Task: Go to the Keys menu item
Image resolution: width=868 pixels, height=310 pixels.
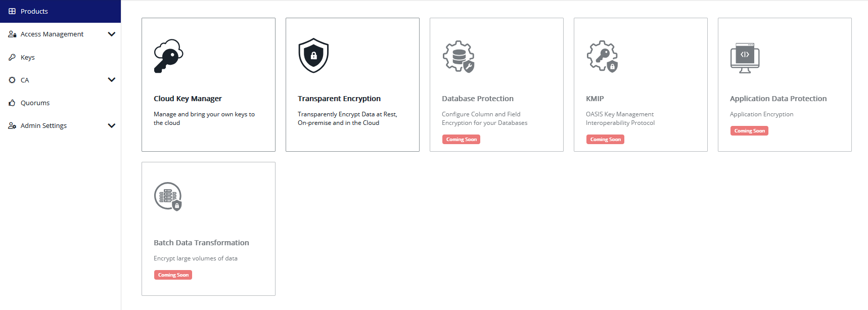Action: (x=60, y=57)
